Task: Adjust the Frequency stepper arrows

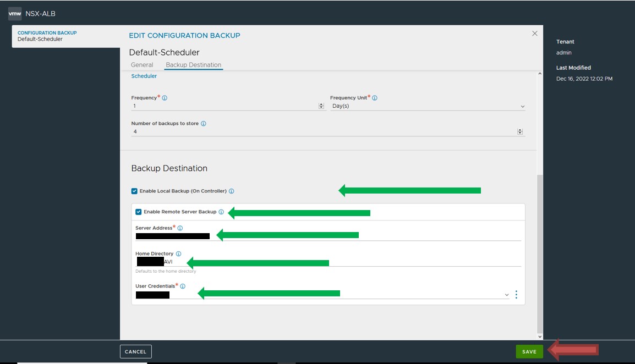Action: pos(321,106)
